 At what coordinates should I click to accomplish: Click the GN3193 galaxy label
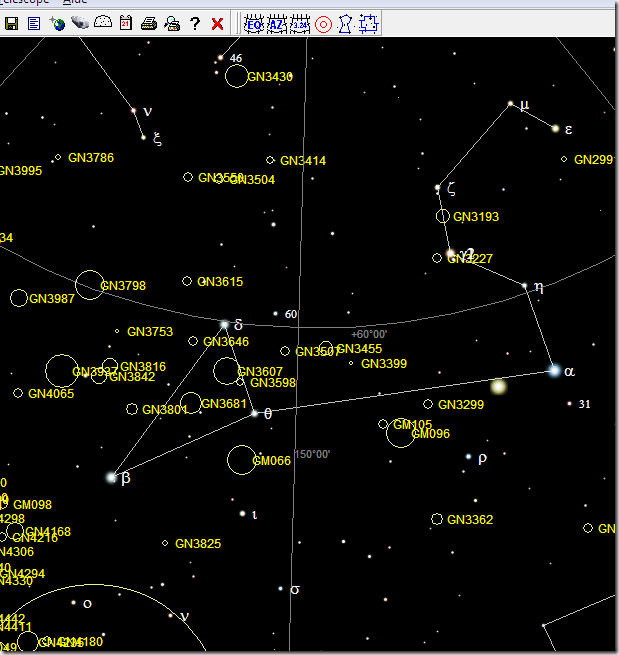pos(476,217)
